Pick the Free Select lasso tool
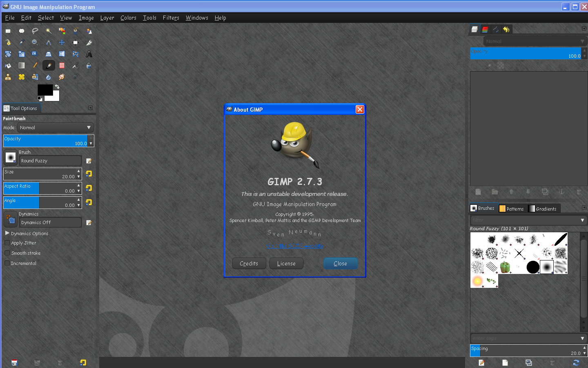The height and width of the screenshot is (368, 588). point(35,31)
